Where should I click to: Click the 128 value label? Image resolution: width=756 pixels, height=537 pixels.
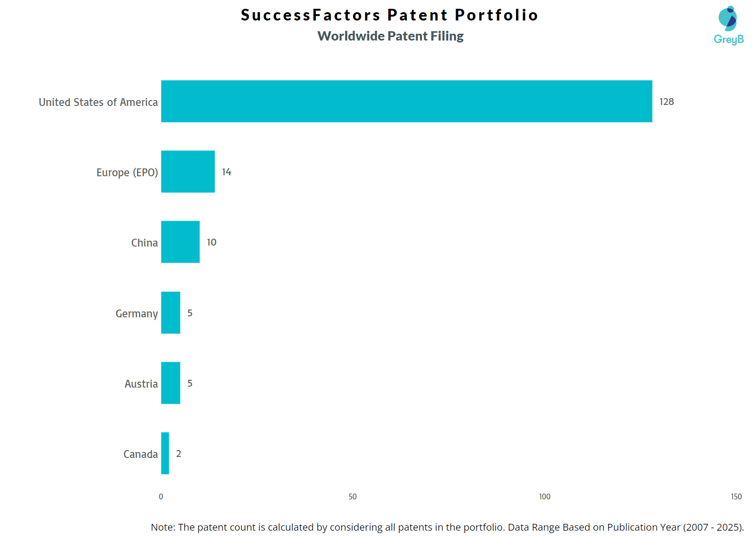tap(666, 102)
